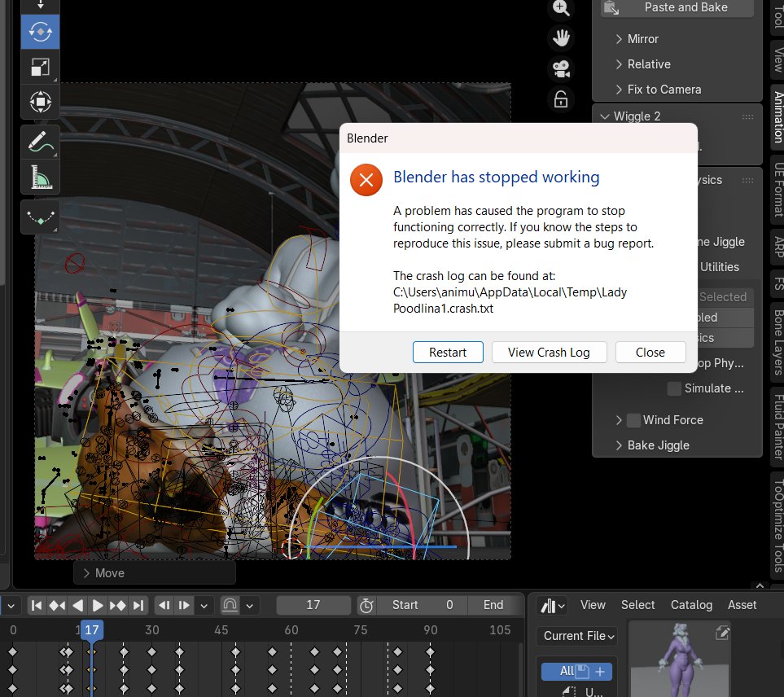Click Close in the crash dialog

click(x=650, y=353)
